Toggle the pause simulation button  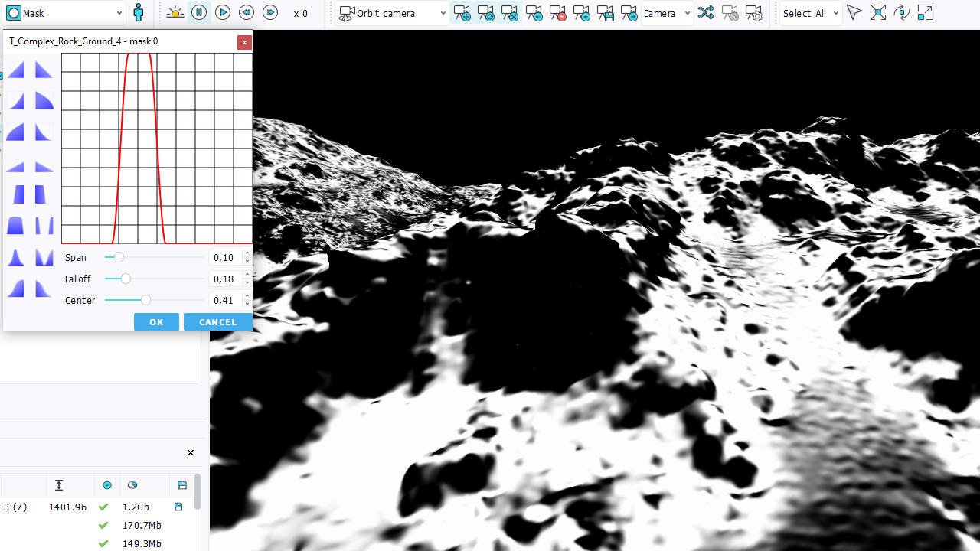(x=199, y=13)
